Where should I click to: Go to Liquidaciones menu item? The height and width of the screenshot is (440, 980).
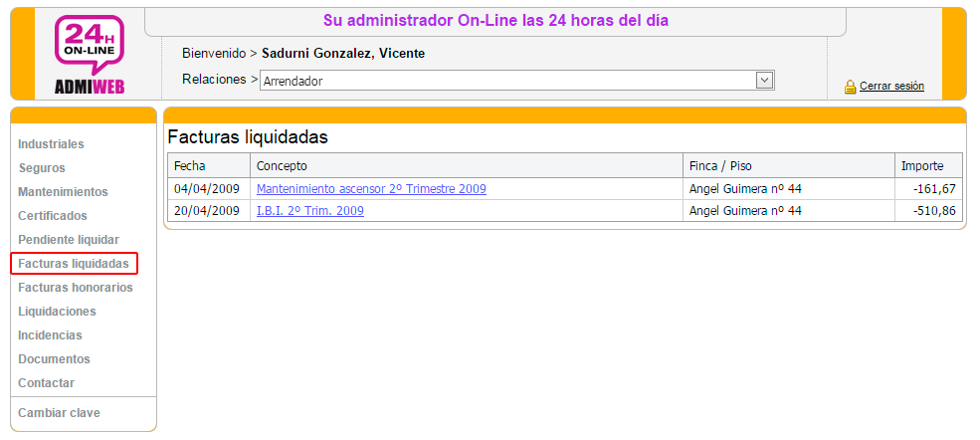[x=57, y=312]
